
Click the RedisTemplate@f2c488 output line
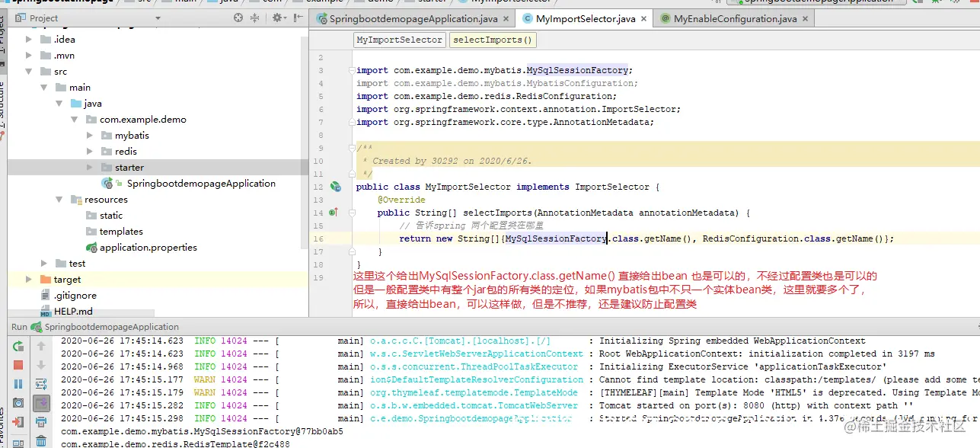(175, 444)
